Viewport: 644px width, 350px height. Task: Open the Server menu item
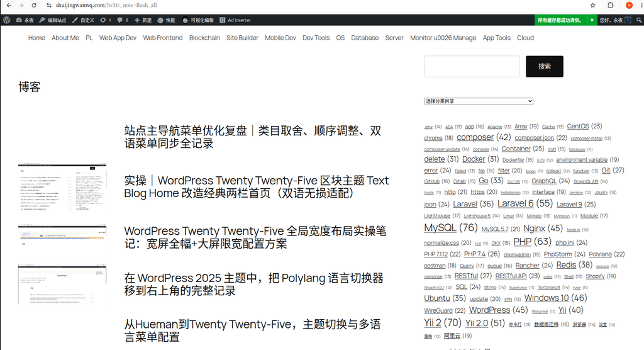pos(394,38)
